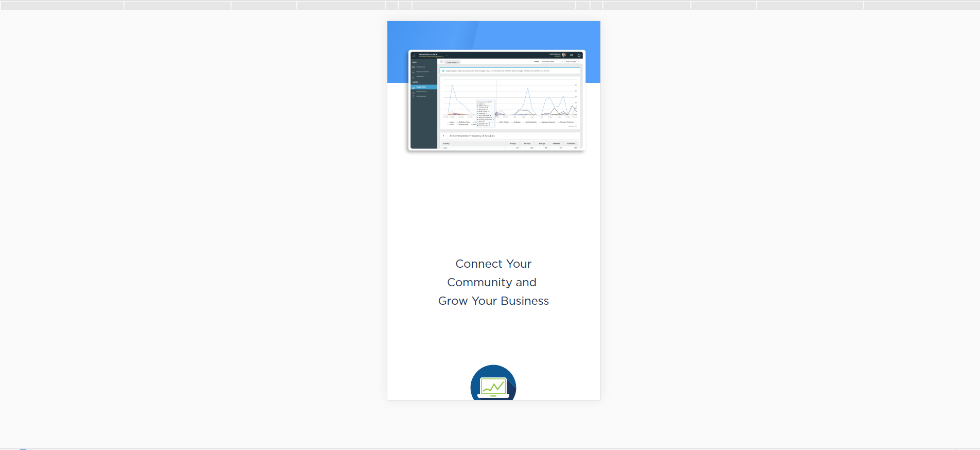Click the laptop analytics chart icon

pos(493,386)
